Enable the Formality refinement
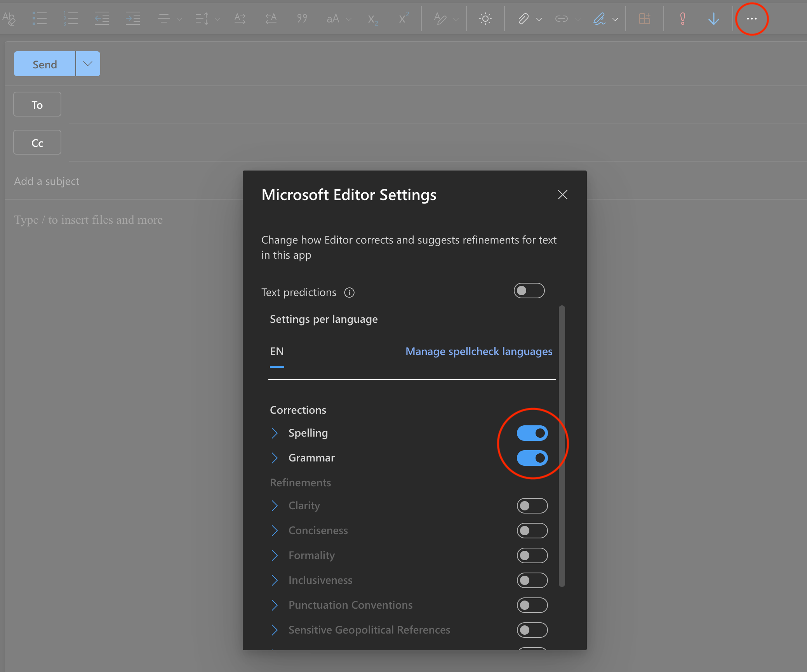The height and width of the screenshot is (672, 807). tap(532, 555)
